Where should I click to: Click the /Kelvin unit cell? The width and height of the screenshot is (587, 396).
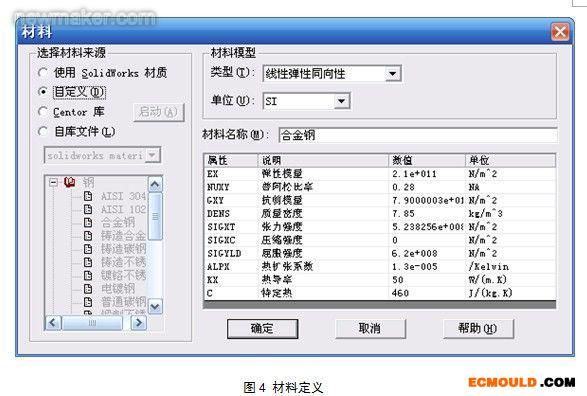pyautogui.click(x=489, y=266)
